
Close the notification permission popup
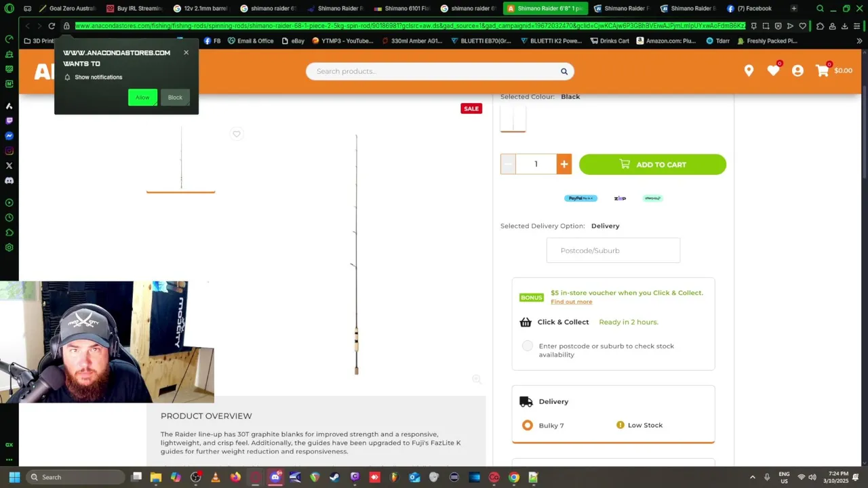point(186,52)
